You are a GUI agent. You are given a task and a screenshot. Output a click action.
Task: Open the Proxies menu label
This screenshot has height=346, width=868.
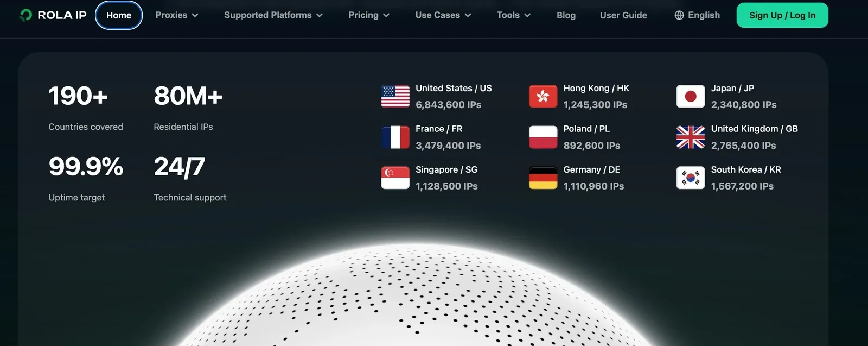pyautogui.click(x=171, y=15)
